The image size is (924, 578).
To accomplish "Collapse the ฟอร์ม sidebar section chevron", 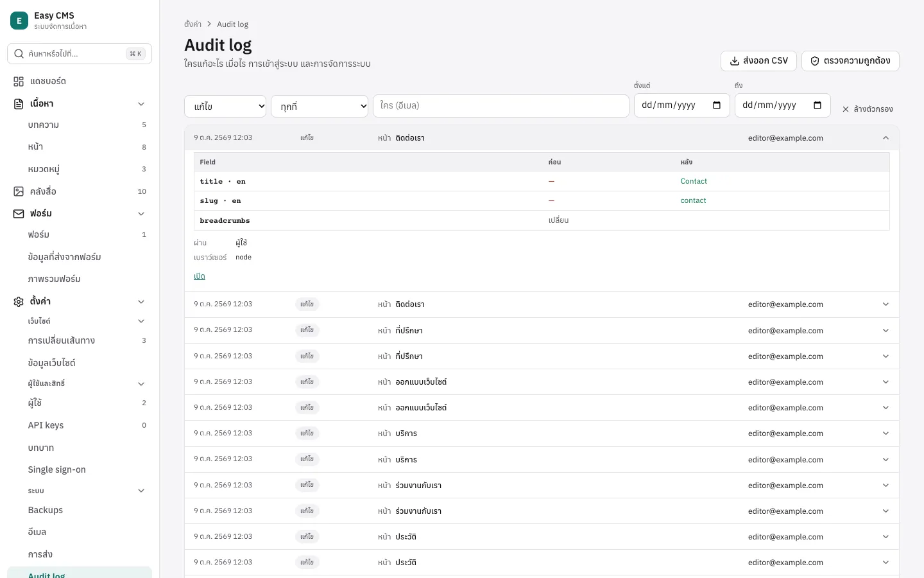I will coord(141,213).
